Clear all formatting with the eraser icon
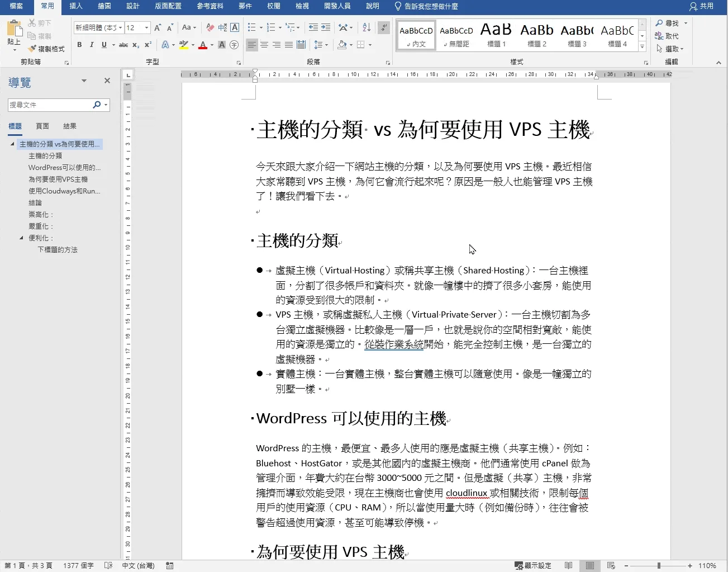 [x=210, y=27]
